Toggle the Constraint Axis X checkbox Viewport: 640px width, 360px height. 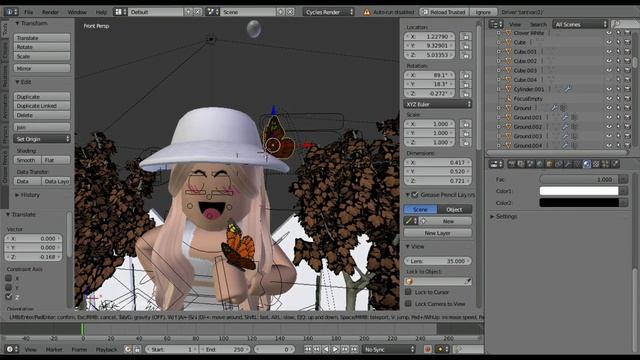pos(9,278)
